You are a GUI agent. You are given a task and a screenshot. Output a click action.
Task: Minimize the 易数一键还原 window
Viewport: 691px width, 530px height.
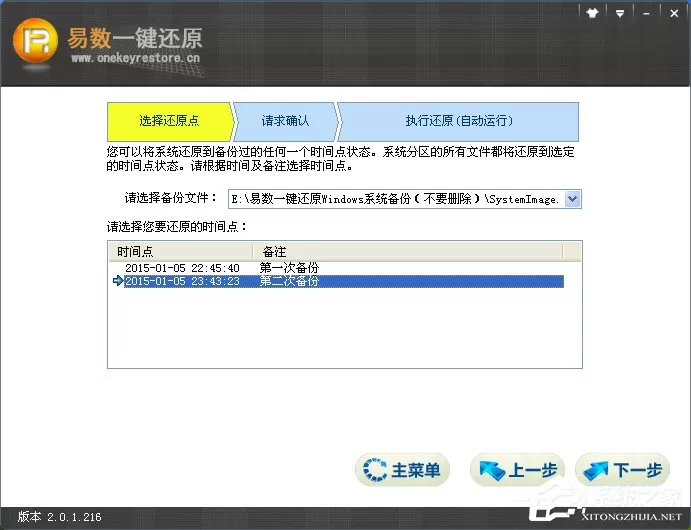646,13
